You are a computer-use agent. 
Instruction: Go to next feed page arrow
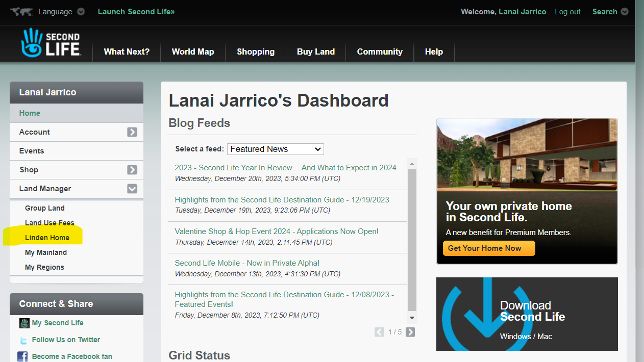pos(410,332)
